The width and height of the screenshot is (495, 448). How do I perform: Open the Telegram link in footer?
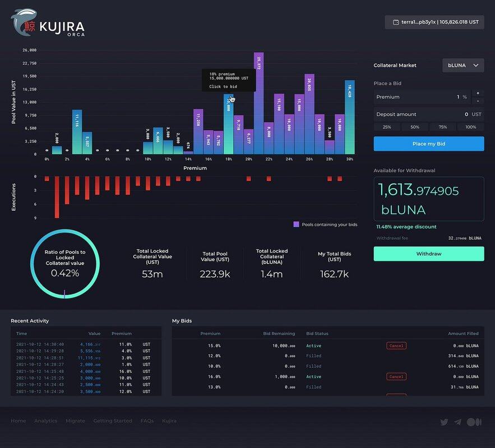pos(458,422)
